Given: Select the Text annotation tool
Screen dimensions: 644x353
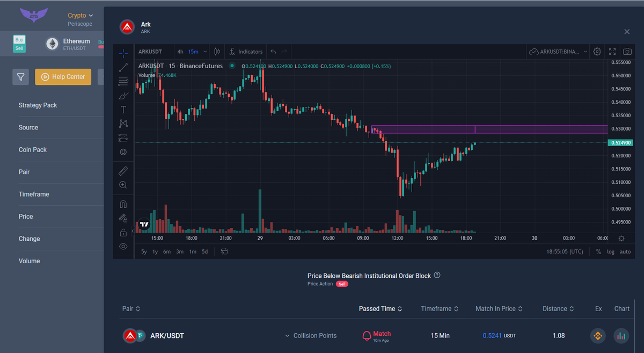Looking at the screenshot, I should tap(123, 110).
